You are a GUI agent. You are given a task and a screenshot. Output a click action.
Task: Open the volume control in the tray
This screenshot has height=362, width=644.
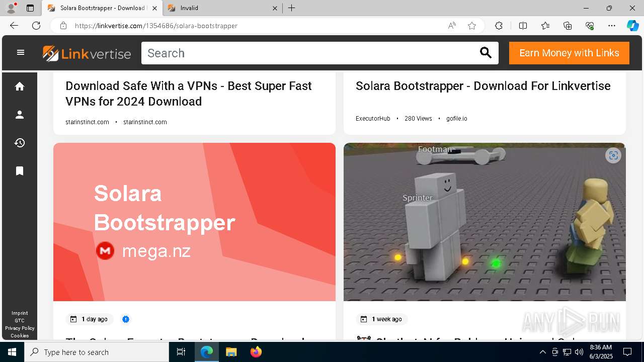click(579, 352)
